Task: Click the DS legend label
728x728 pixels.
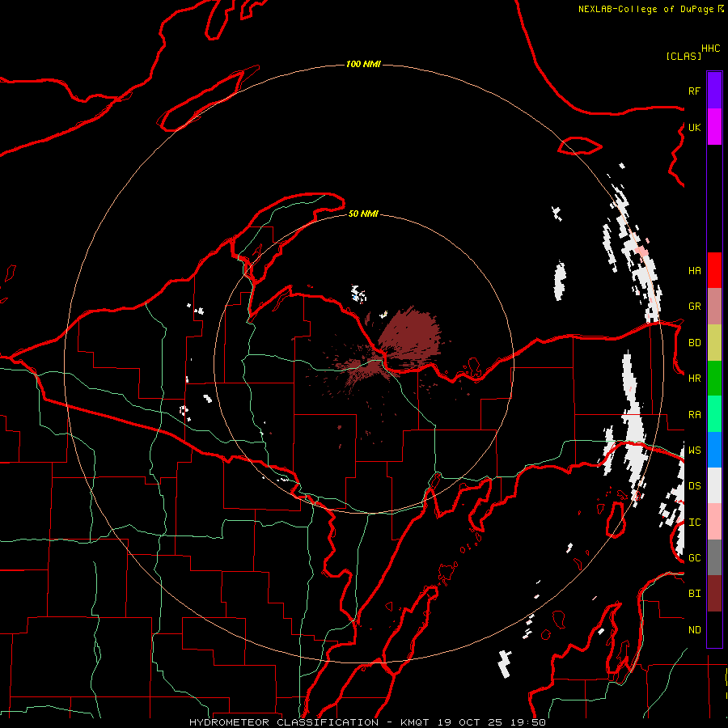Action: click(694, 486)
